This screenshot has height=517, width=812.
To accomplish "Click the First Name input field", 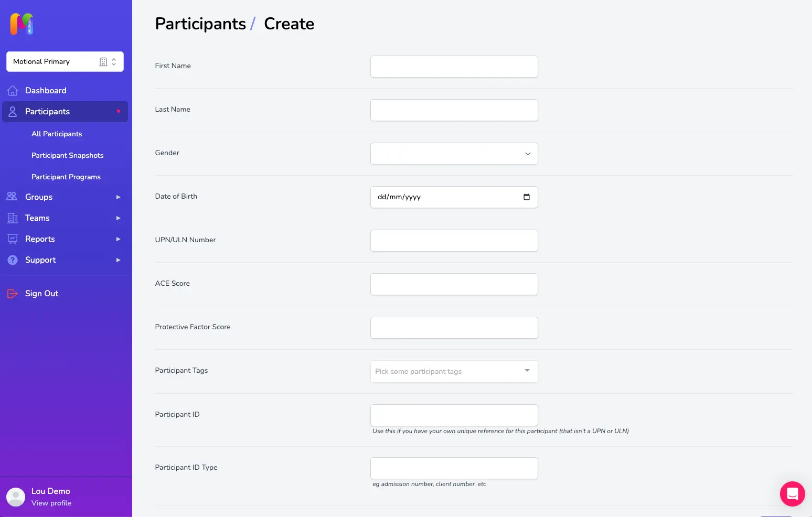I will pos(454,67).
